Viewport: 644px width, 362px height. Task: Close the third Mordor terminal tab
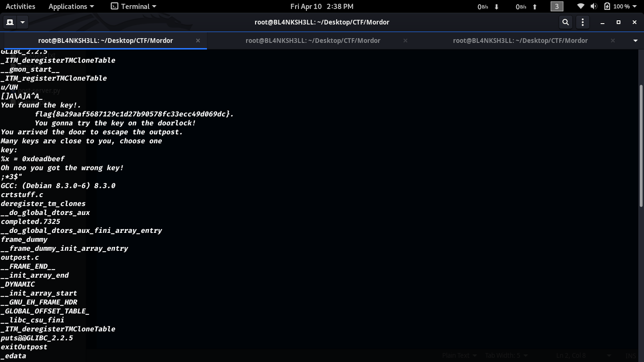click(x=613, y=41)
